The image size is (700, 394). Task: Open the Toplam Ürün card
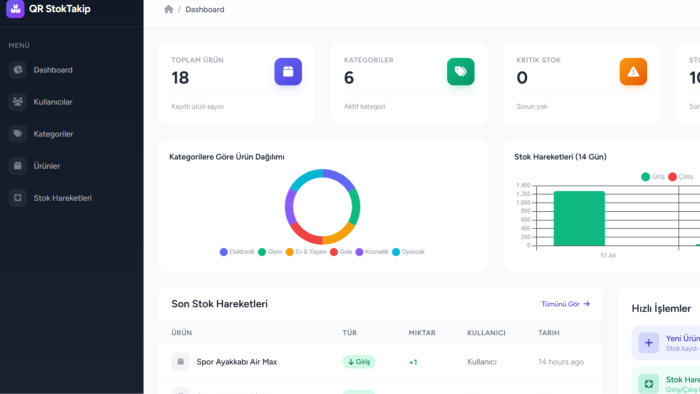pos(237,83)
